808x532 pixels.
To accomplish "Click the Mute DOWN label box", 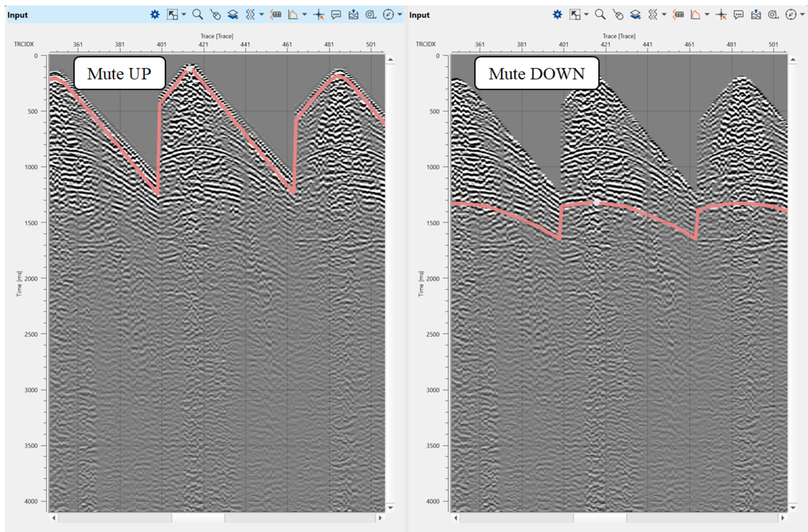I will (x=536, y=73).
